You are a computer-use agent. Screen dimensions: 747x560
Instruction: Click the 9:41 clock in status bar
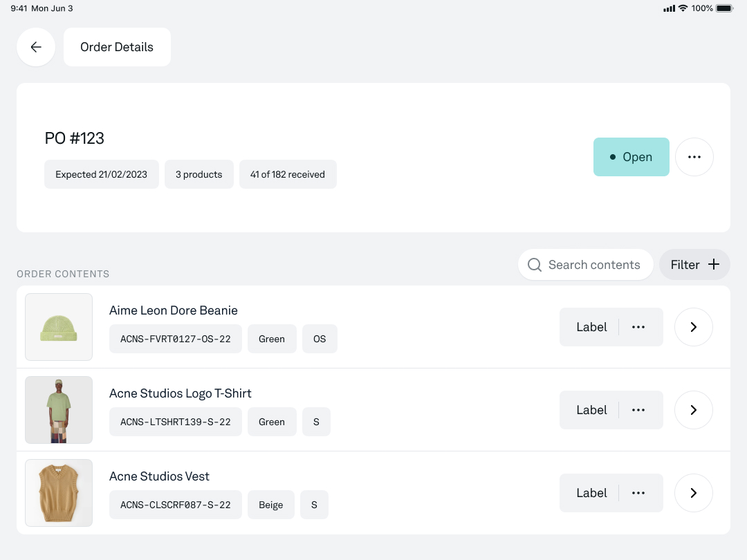(x=19, y=8)
